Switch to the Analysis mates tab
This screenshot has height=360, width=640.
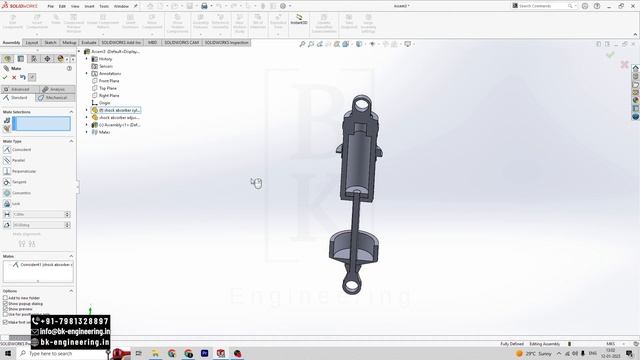58,89
